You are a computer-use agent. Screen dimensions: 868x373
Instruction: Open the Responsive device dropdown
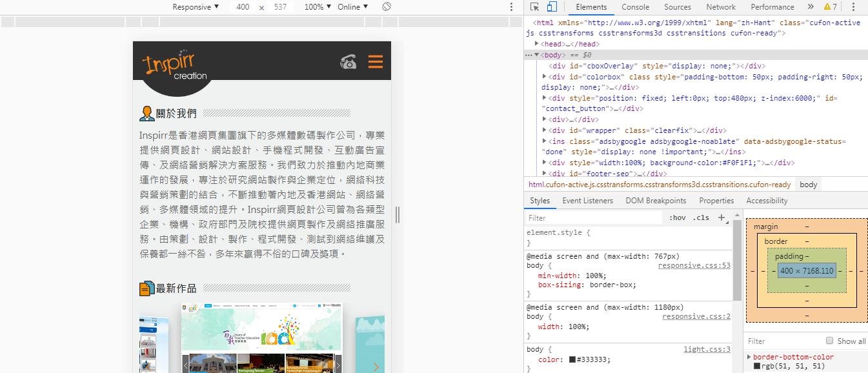coord(196,7)
